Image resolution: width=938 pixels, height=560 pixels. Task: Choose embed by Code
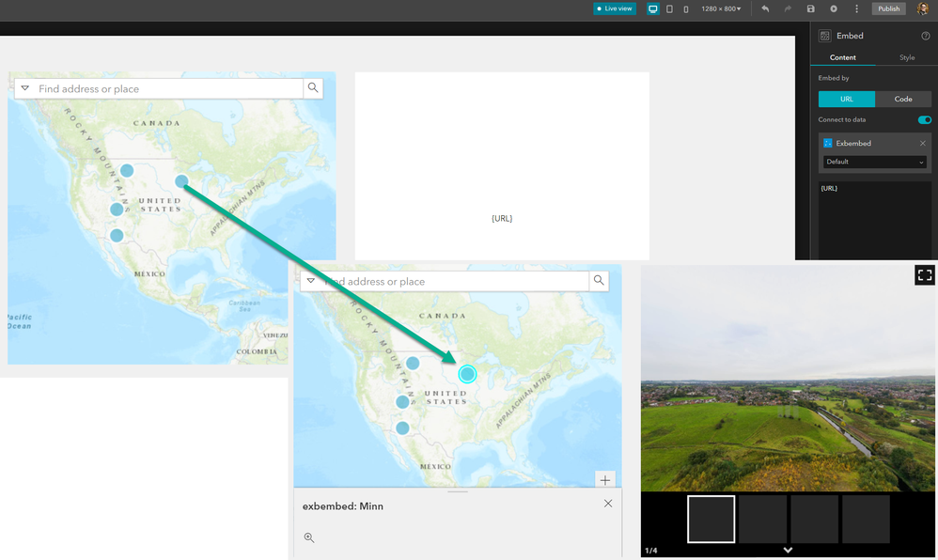903,99
